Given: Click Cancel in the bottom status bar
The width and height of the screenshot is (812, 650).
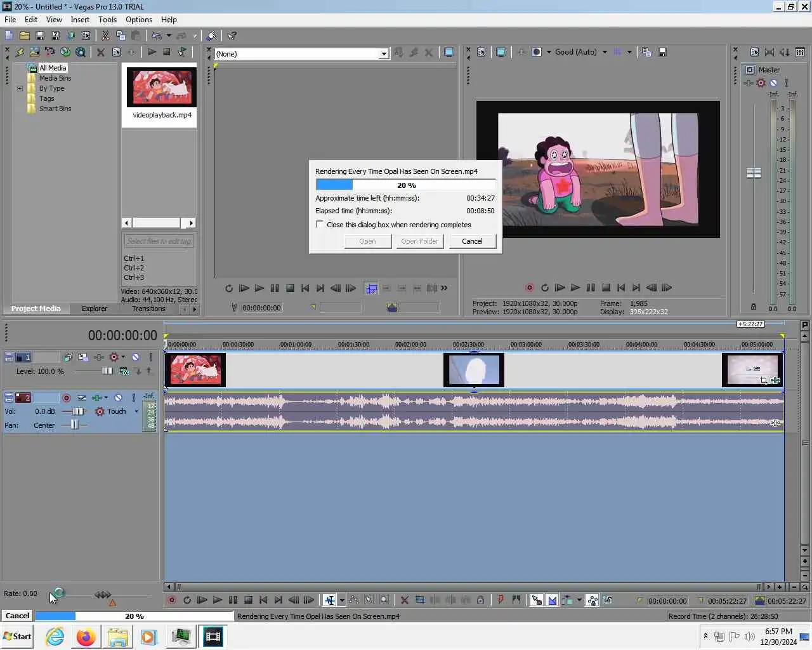Looking at the screenshot, I should [x=17, y=616].
